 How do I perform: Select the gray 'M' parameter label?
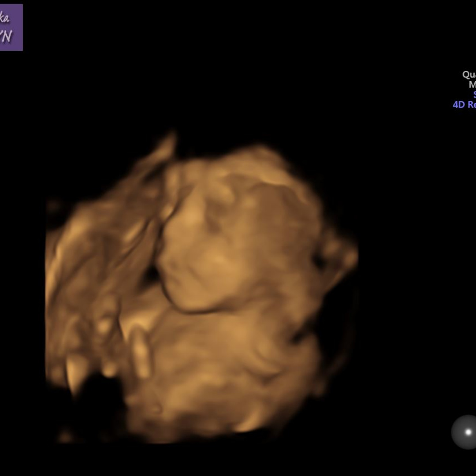pos(472,85)
